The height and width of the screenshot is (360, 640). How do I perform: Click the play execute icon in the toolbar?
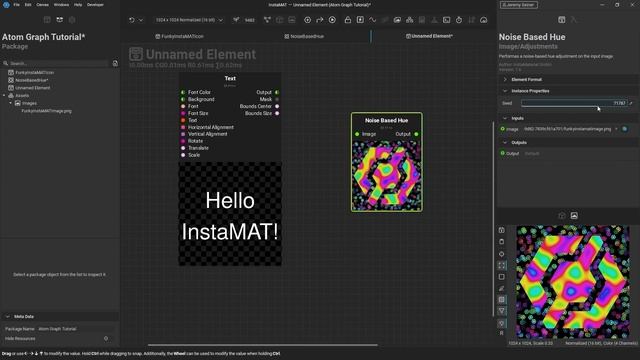coord(332,20)
